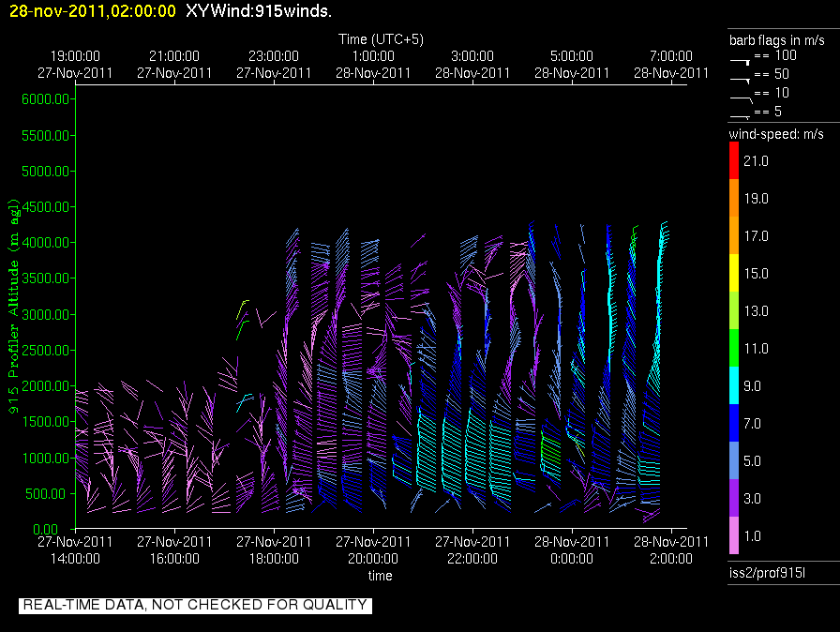Click the 2:00:00 bottom axis label
This screenshot has width=840, height=632.
click(671, 559)
